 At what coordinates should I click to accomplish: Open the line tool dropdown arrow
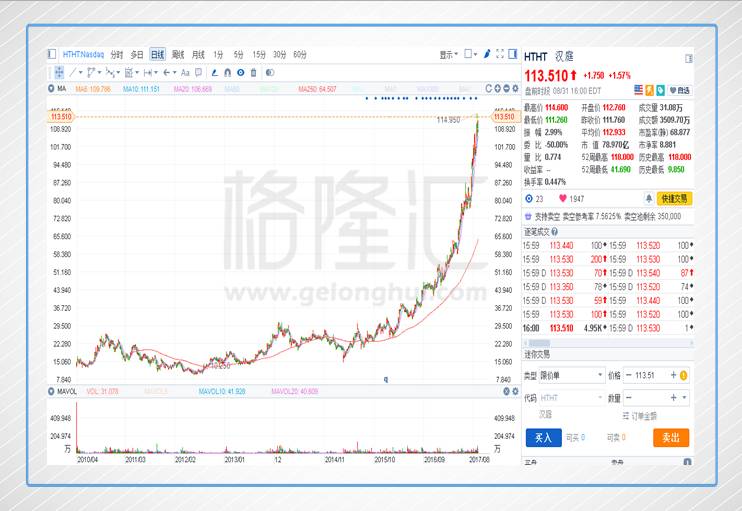[x=80, y=73]
